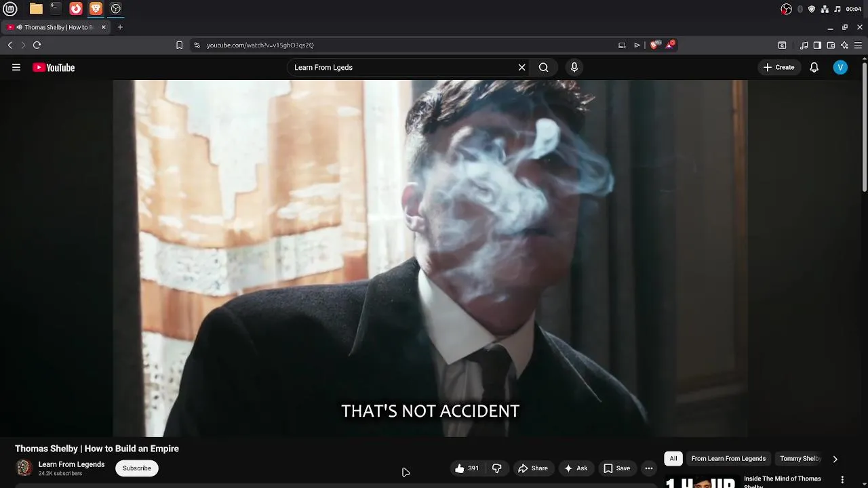Open the account avatar menu

tap(840, 67)
